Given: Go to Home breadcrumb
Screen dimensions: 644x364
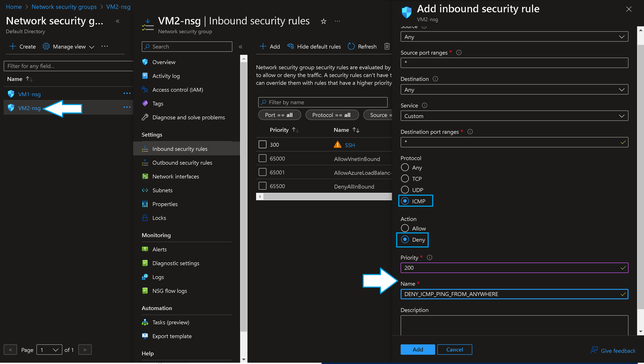Looking at the screenshot, I should (x=14, y=7).
